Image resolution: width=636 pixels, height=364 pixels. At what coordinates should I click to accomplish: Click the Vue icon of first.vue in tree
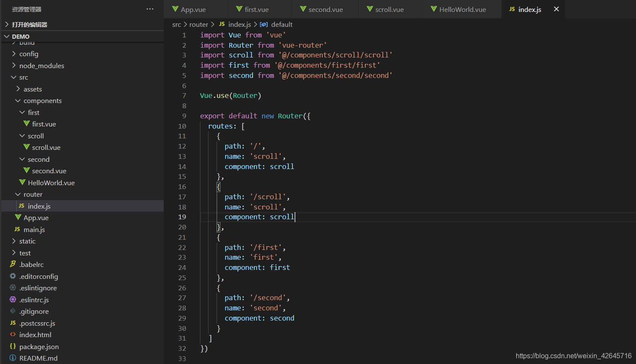coord(26,124)
